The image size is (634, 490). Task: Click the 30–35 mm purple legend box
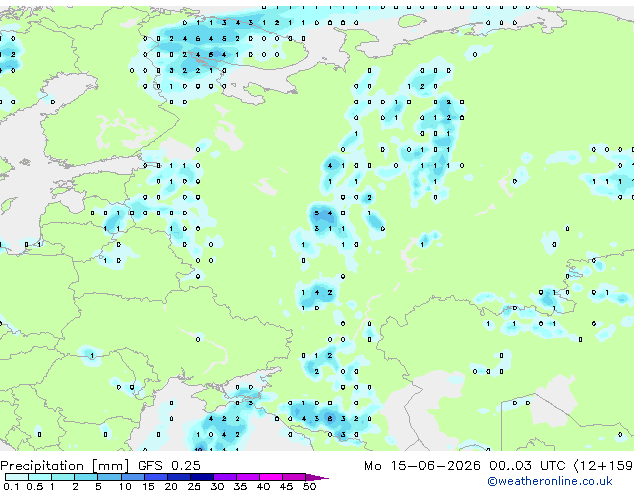point(225,477)
